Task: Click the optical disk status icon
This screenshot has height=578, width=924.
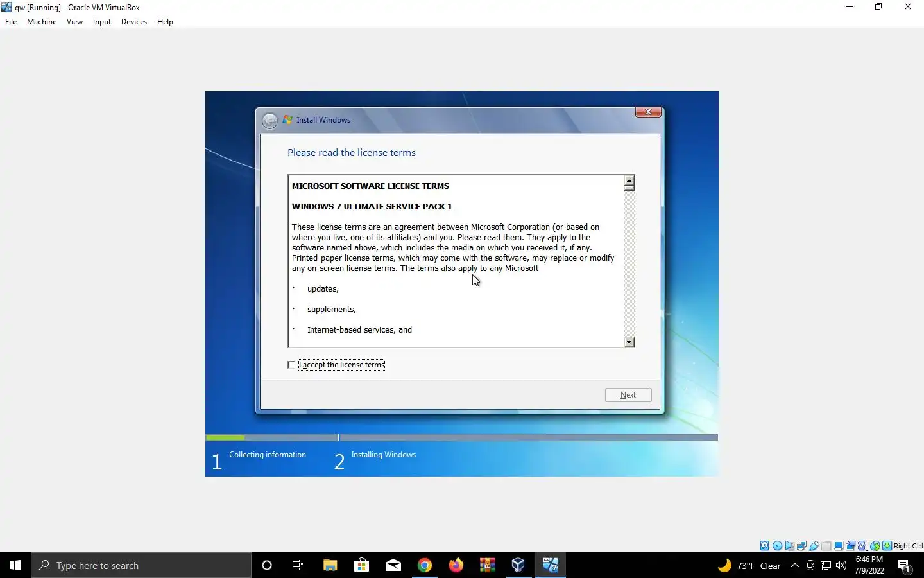Action: click(x=777, y=546)
